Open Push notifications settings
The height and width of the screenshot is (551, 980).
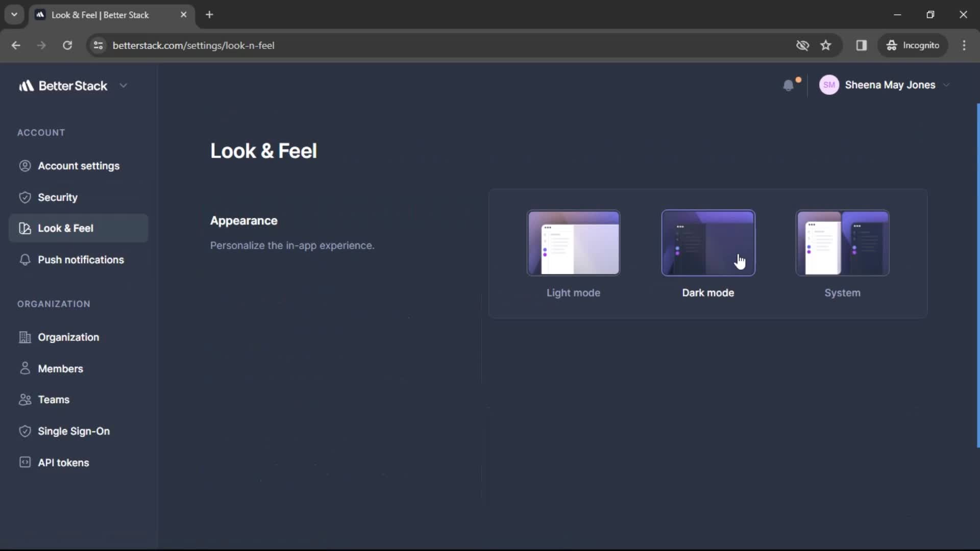(81, 259)
